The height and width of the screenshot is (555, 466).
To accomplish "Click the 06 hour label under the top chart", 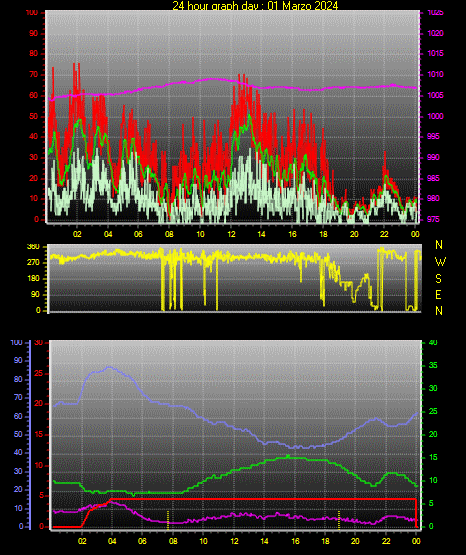I will pyautogui.click(x=138, y=234).
